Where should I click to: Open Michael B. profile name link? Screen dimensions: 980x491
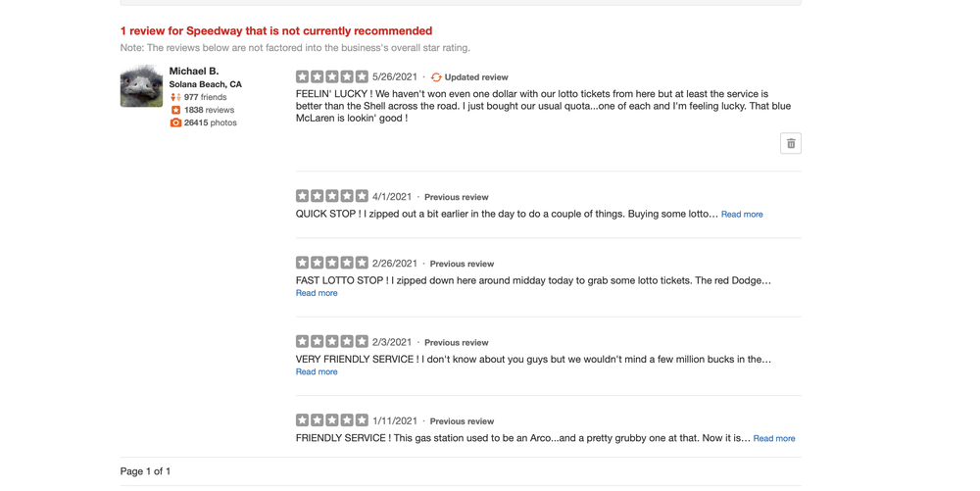[x=194, y=71]
